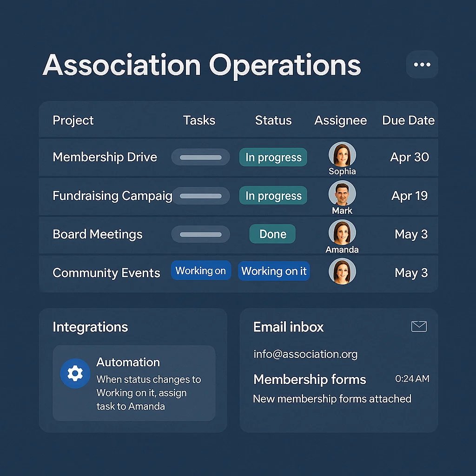Open the Fundraising Campaign project
Screen dimensions: 476x476
pyautogui.click(x=112, y=196)
